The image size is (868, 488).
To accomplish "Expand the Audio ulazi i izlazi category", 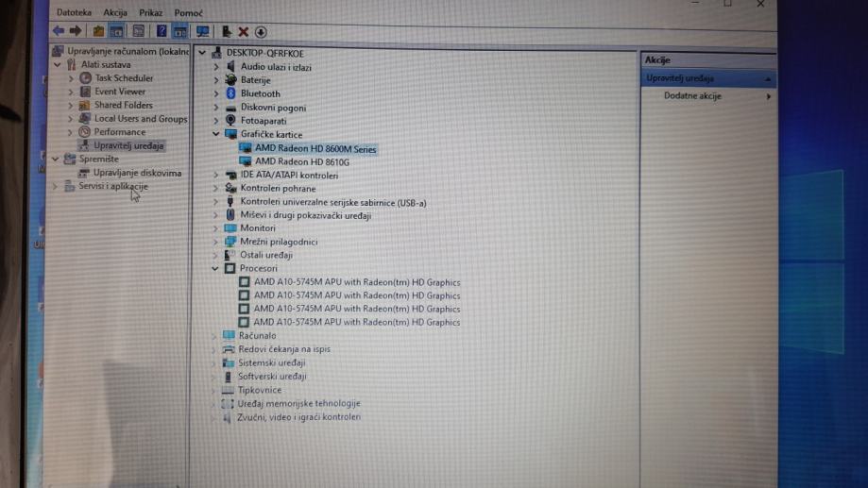I will [216, 67].
